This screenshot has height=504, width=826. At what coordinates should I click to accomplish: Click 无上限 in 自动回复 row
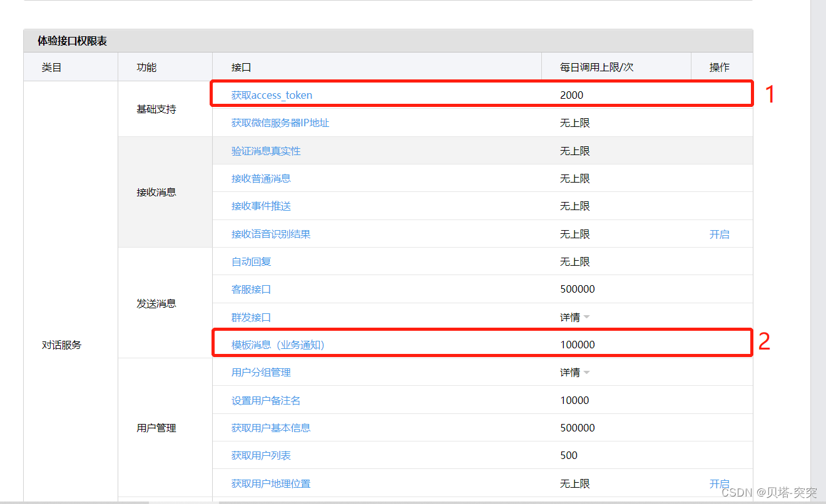coord(575,261)
